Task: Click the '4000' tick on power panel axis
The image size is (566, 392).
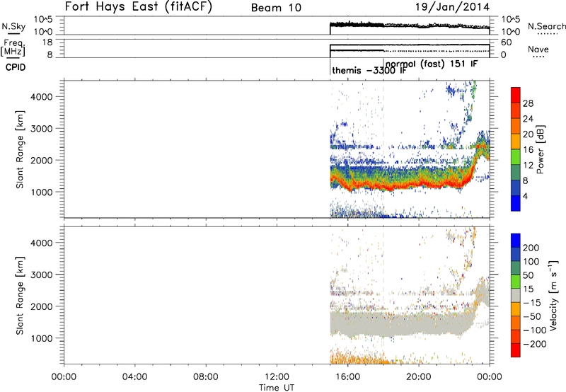Action: [x=42, y=97]
